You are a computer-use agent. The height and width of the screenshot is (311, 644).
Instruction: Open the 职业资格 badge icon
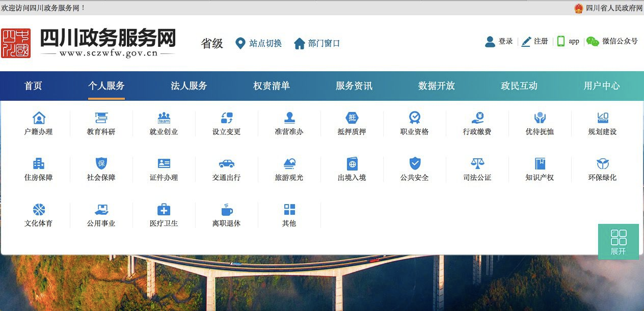pyautogui.click(x=415, y=118)
